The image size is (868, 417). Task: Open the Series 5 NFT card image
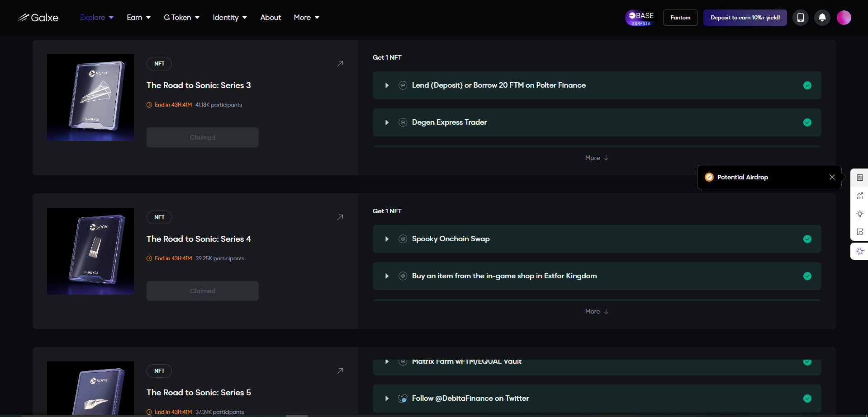tap(90, 388)
